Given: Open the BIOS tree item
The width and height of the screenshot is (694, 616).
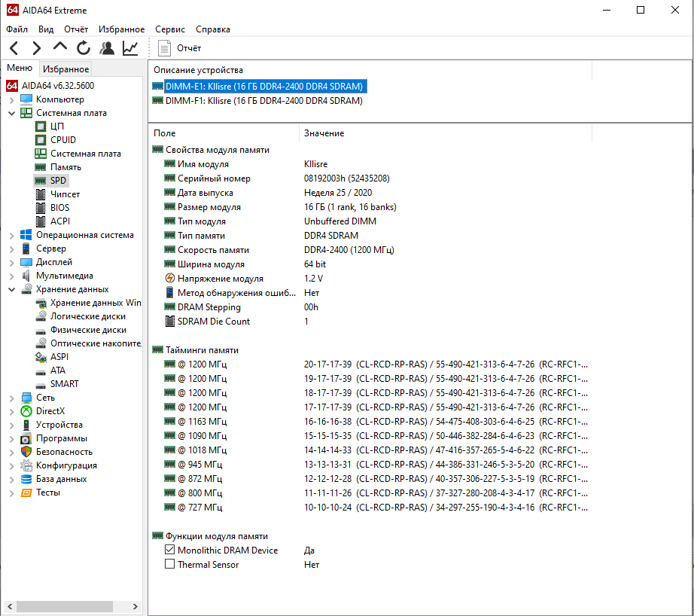Looking at the screenshot, I should pyautogui.click(x=59, y=208).
